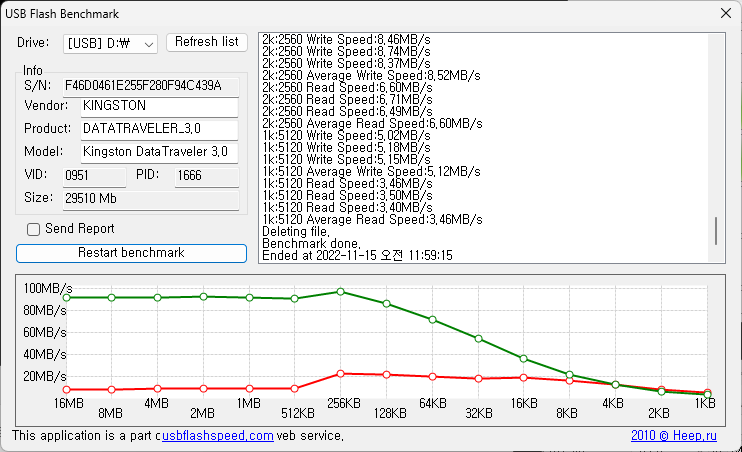Click the log panel scrollbar thumb
Image resolution: width=742 pixels, height=452 pixels.
[716, 231]
